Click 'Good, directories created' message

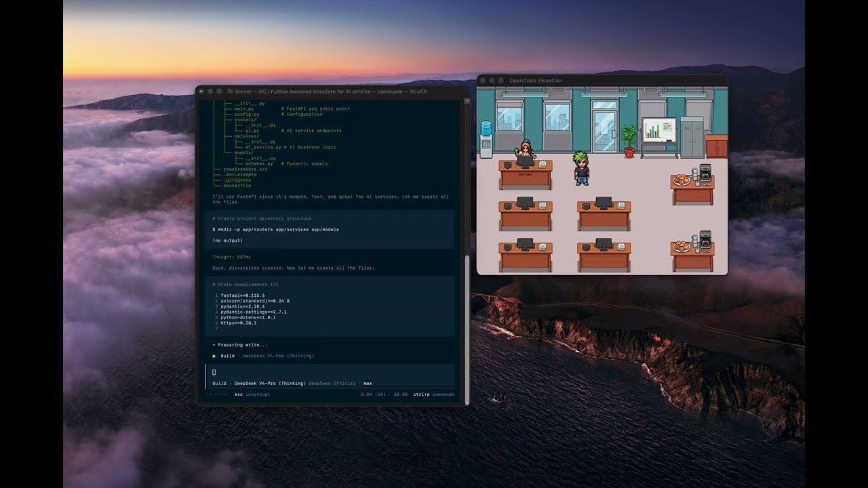click(294, 268)
